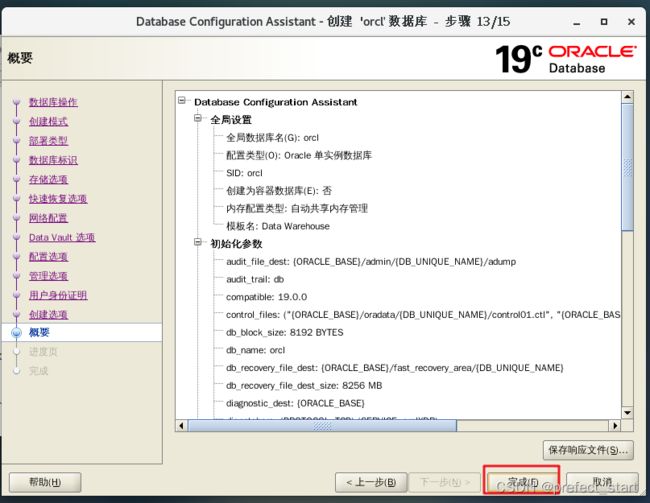
Task: Maximize the Database Configuration Assistant window
Action: [604, 22]
